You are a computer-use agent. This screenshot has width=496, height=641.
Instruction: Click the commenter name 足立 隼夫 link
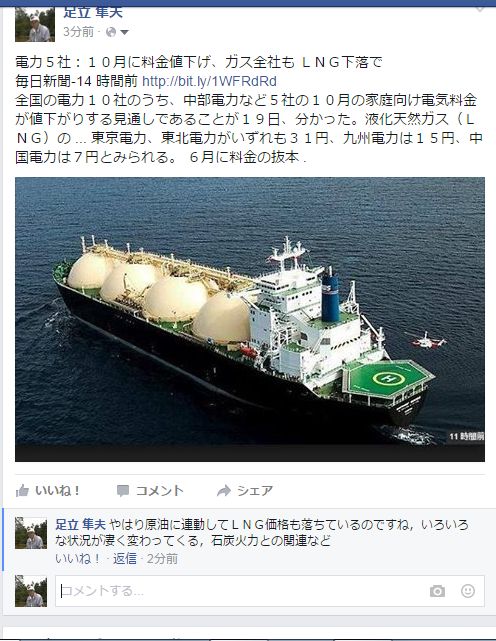[81, 524]
